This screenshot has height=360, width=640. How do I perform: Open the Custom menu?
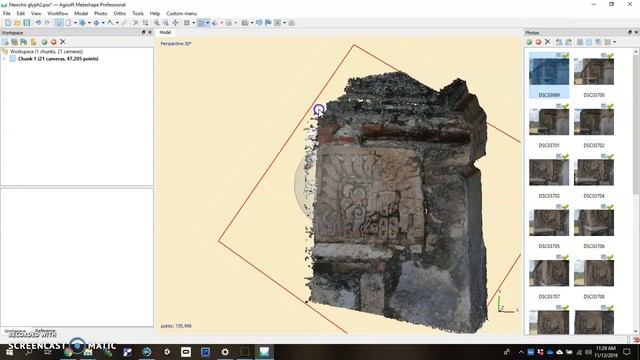click(181, 13)
